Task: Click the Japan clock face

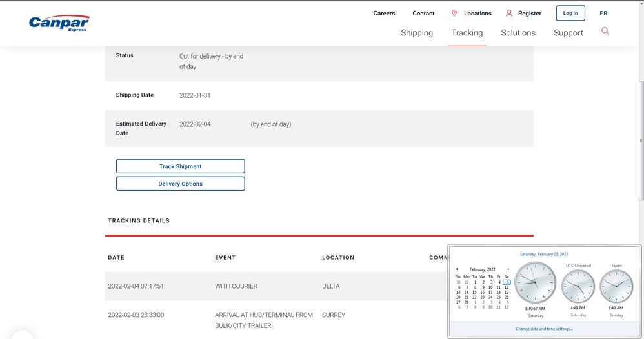Action: point(616,286)
